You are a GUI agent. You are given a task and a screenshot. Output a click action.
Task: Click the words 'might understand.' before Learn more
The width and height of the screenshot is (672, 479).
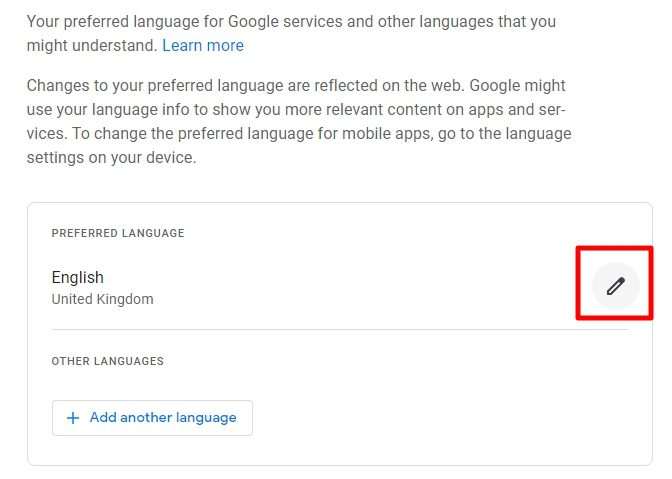click(x=92, y=45)
